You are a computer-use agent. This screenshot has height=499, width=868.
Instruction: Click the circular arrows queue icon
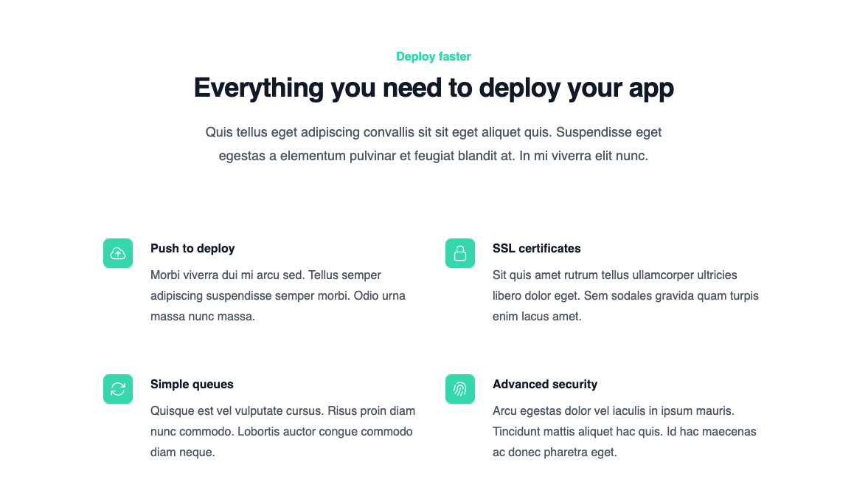[118, 389]
